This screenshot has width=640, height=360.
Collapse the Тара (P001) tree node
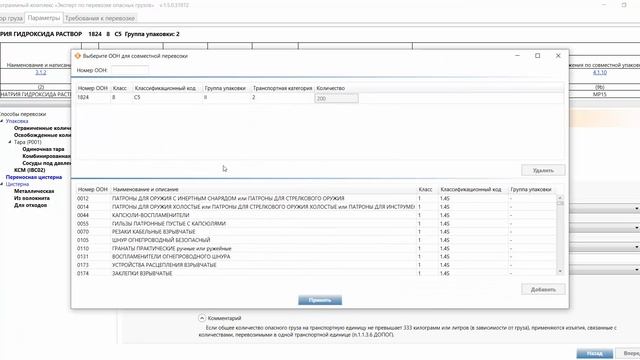[10, 142]
